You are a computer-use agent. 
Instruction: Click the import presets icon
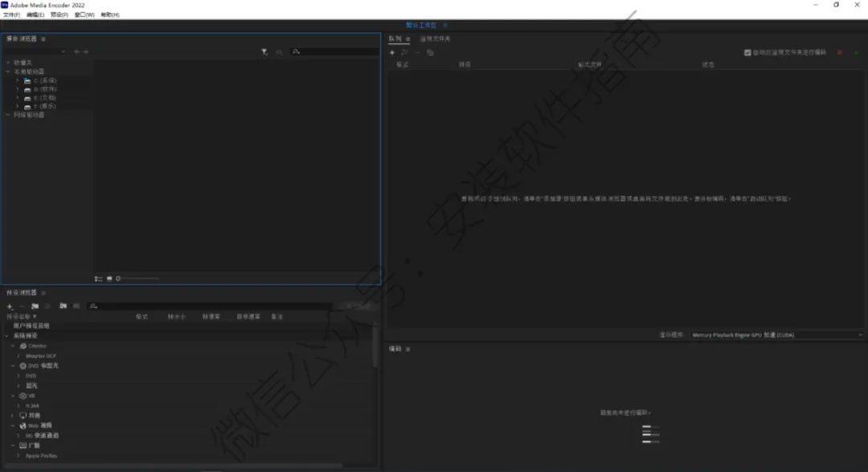pos(63,306)
